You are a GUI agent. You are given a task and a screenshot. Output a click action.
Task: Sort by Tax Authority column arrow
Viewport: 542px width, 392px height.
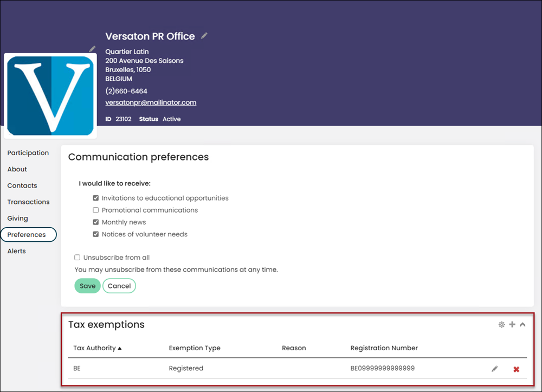pyautogui.click(x=120, y=349)
